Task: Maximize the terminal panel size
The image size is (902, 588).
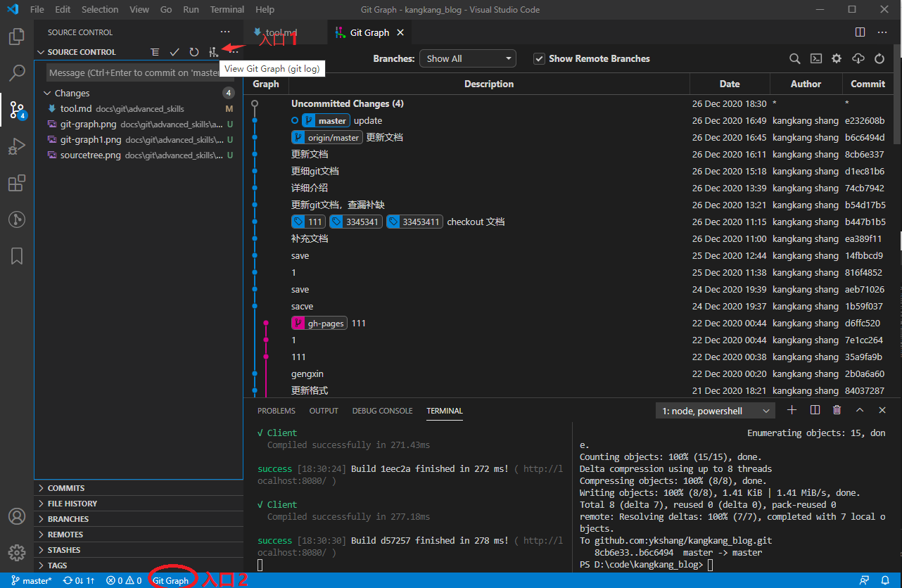Action: click(x=860, y=410)
